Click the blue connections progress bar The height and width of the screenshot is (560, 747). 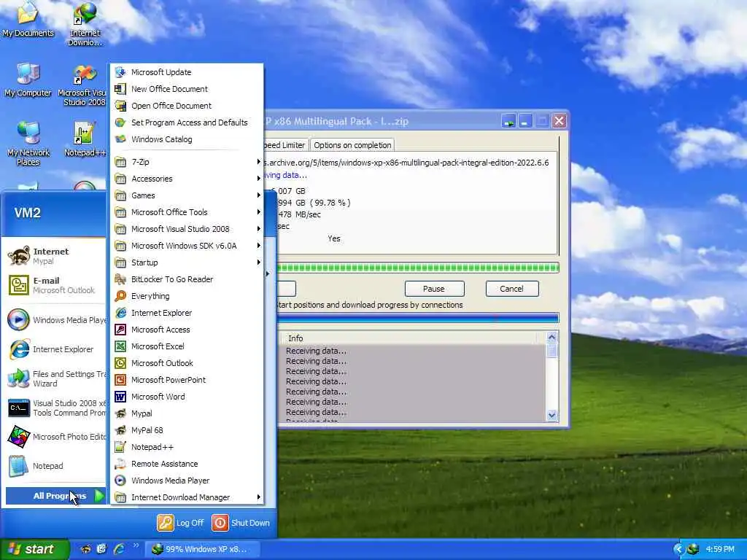[x=417, y=318]
